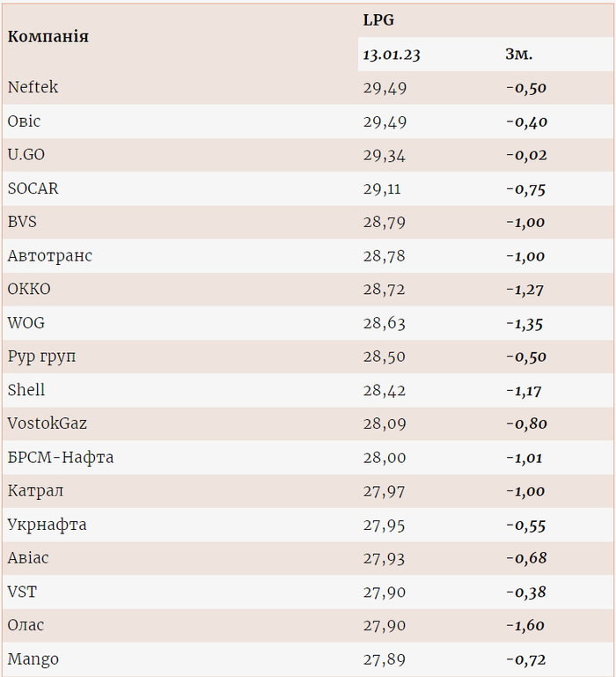
Task: Click the Mango company name
Action: click(x=33, y=659)
